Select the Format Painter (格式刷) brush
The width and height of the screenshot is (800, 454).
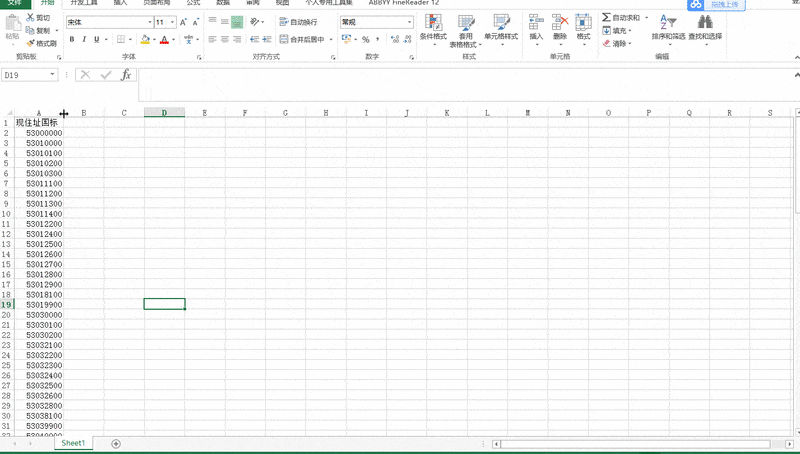[30, 43]
